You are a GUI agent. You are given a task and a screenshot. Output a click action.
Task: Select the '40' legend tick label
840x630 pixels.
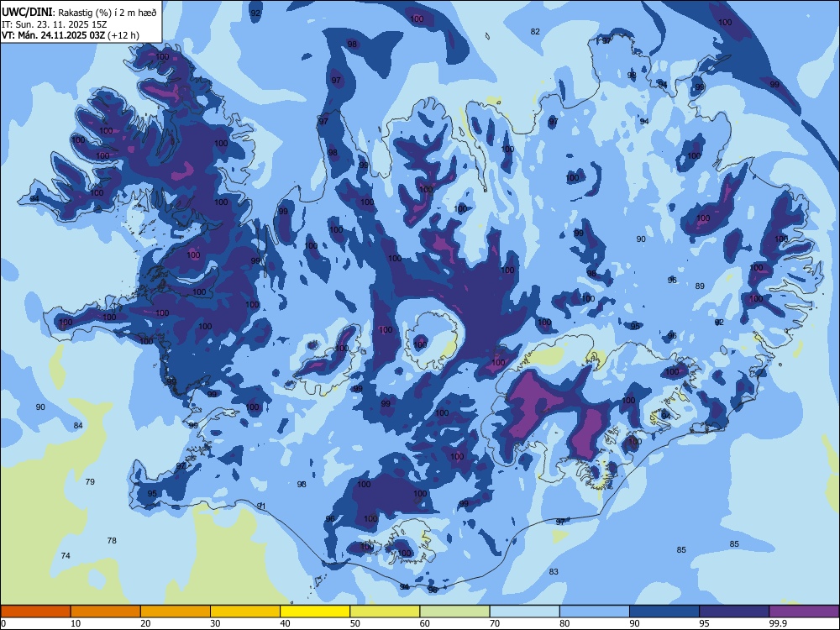coord(285,623)
